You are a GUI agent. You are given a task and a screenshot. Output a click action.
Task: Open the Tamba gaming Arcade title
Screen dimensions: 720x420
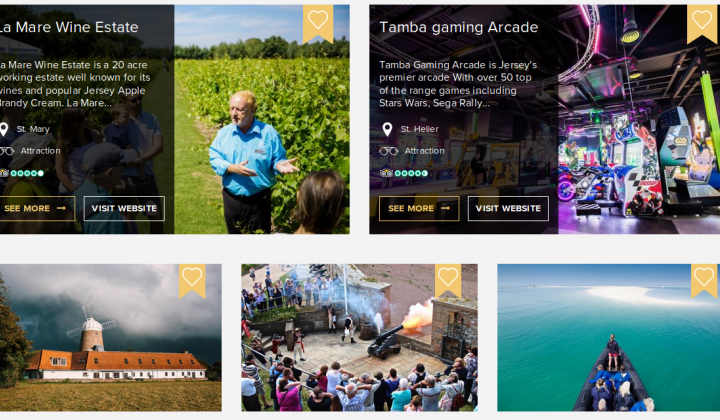click(x=458, y=27)
